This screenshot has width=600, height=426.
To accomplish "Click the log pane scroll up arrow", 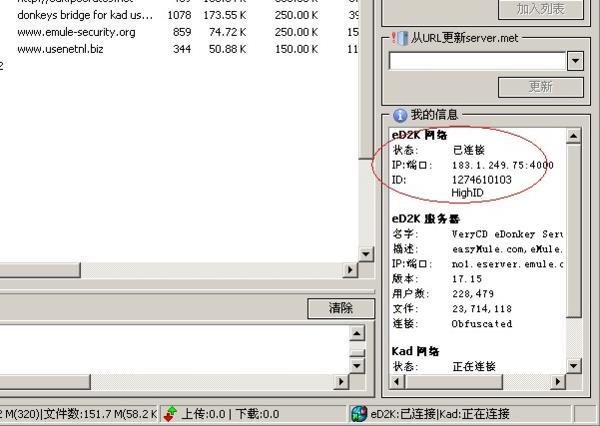I will 357,333.
